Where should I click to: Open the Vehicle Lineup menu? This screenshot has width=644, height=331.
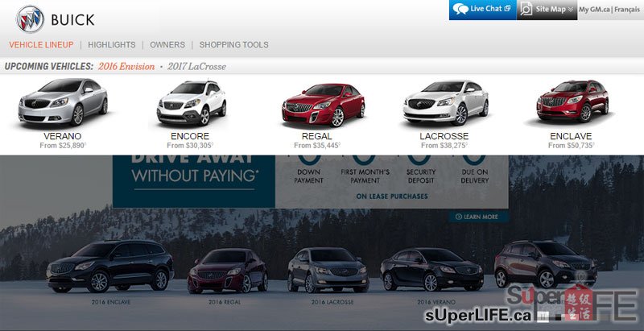click(41, 45)
